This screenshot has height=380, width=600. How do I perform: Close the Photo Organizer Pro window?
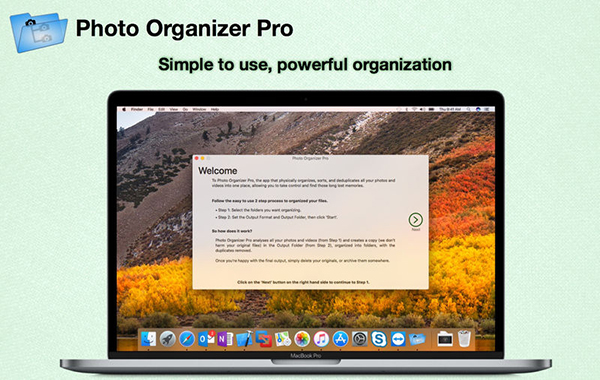197,158
